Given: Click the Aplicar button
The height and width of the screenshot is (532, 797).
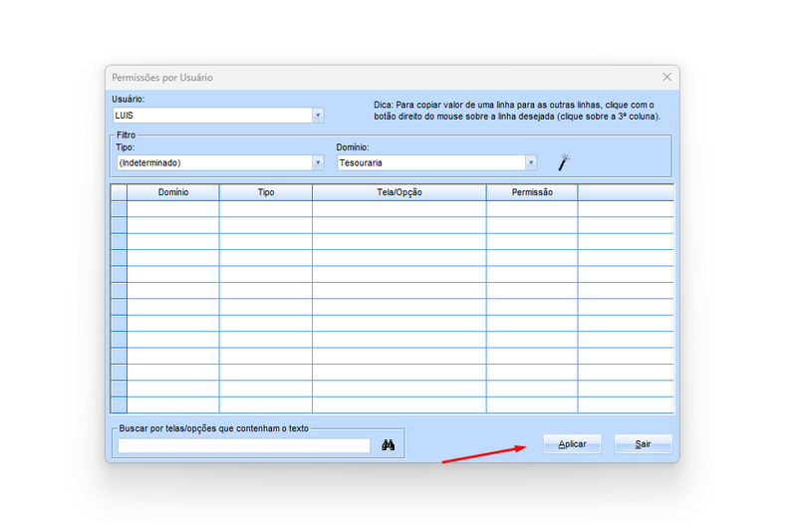Looking at the screenshot, I should [572, 444].
